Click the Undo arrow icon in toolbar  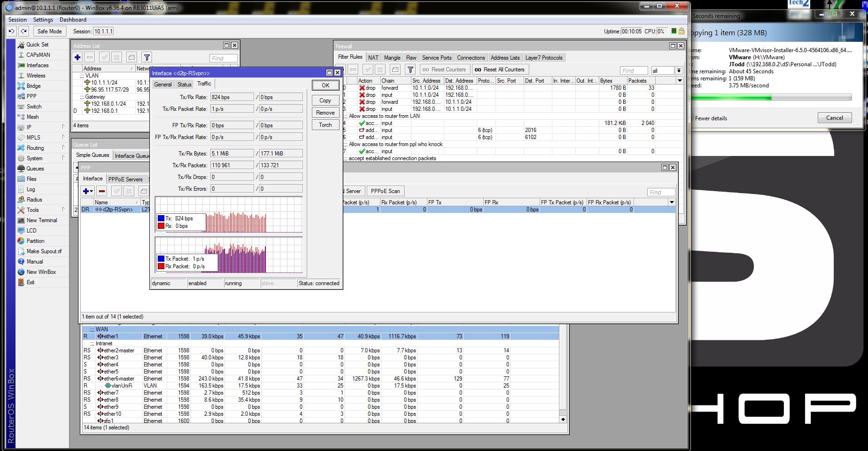coord(12,31)
